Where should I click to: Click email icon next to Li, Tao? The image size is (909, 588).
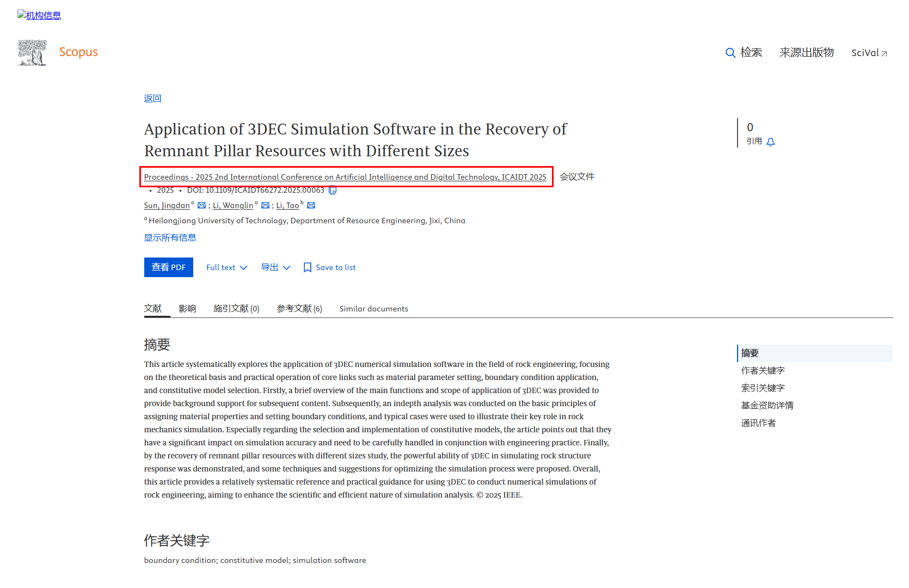pyautogui.click(x=311, y=206)
